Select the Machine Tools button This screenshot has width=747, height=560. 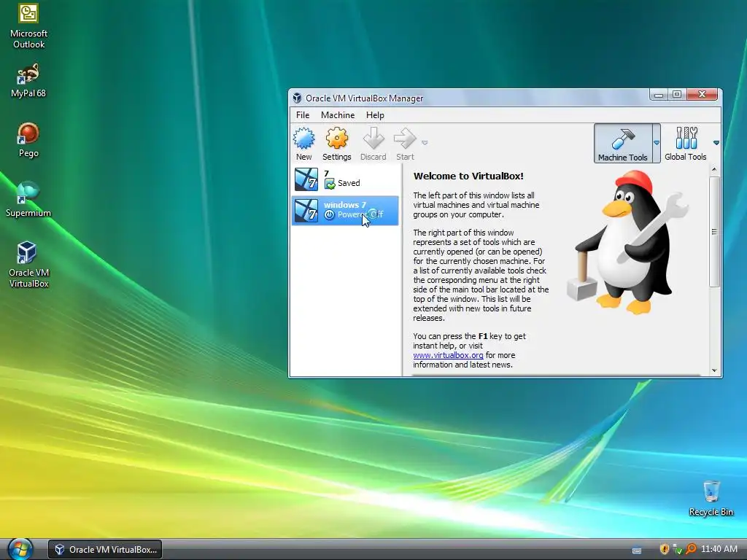point(623,144)
